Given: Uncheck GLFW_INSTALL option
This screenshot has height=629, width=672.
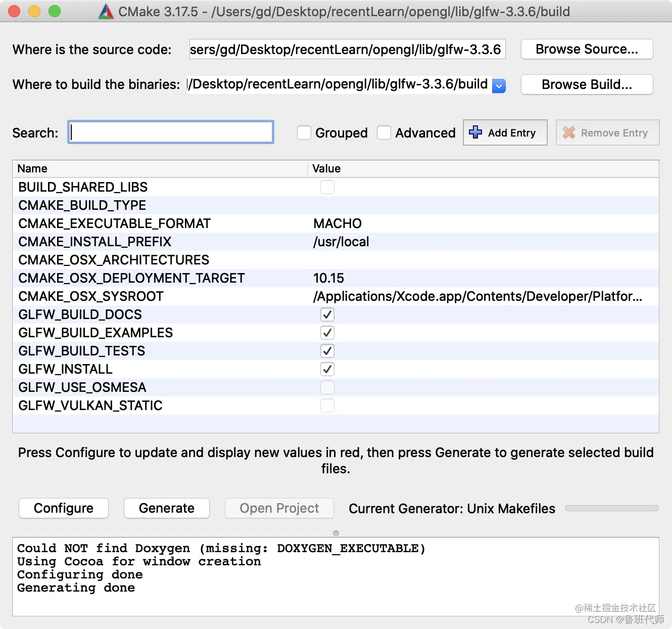Looking at the screenshot, I should tap(327, 369).
